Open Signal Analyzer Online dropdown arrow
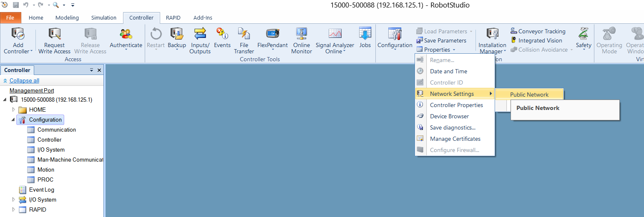Image resolution: width=644 pixels, height=217 pixels. click(345, 52)
